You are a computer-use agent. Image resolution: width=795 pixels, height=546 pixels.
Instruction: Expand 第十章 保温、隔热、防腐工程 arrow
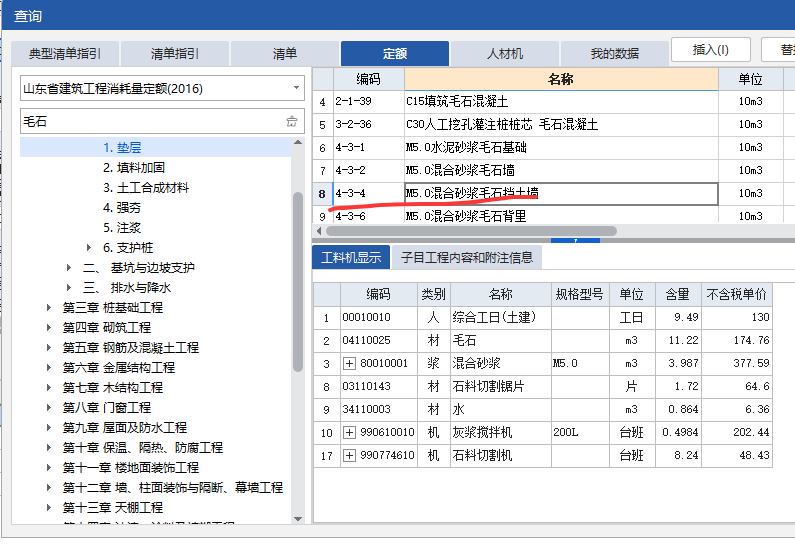[x=49, y=448]
